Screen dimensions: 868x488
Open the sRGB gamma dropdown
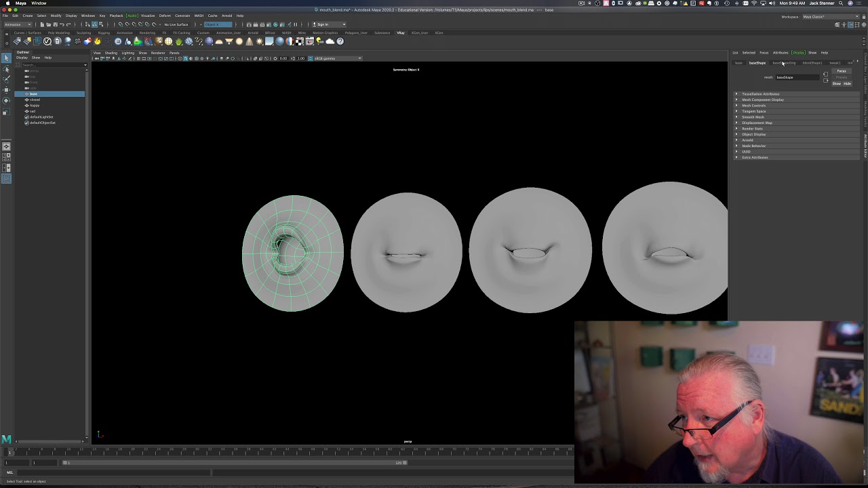337,58
